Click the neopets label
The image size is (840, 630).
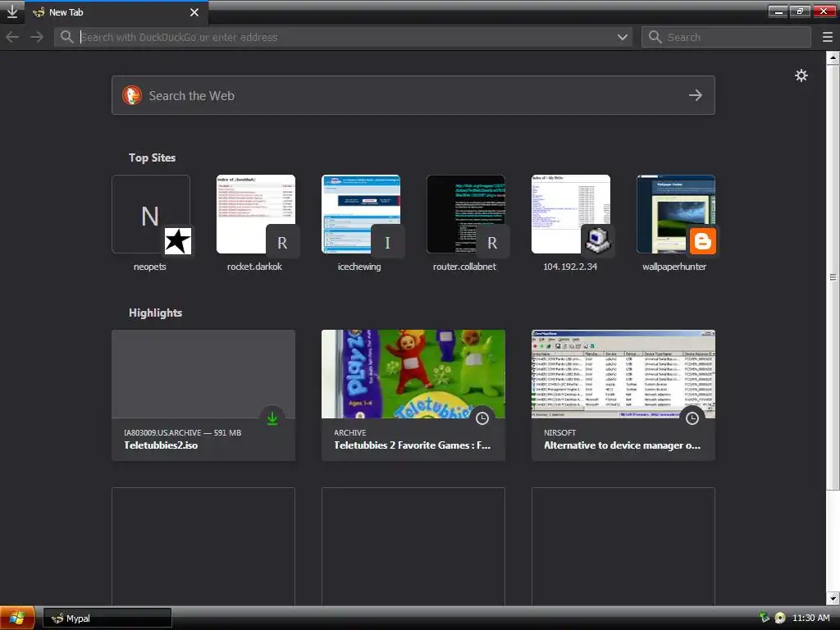(150, 267)
